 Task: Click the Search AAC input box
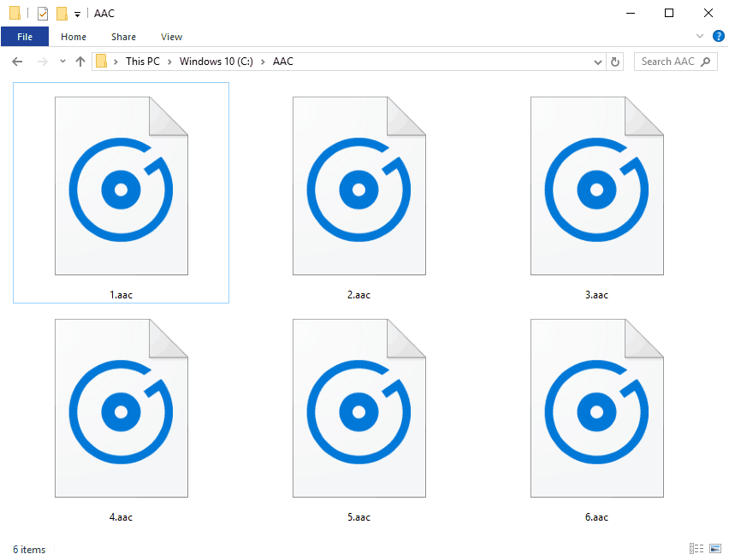coord(667,62)
